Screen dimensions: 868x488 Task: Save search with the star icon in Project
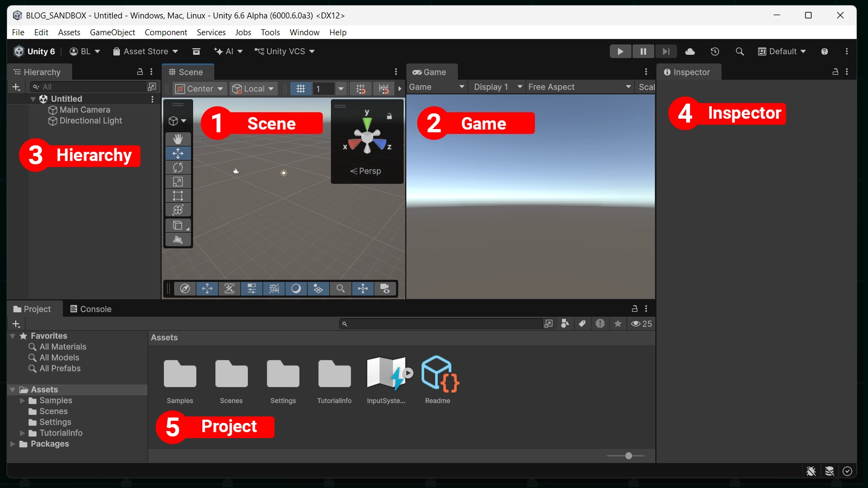tap(618, 324)
